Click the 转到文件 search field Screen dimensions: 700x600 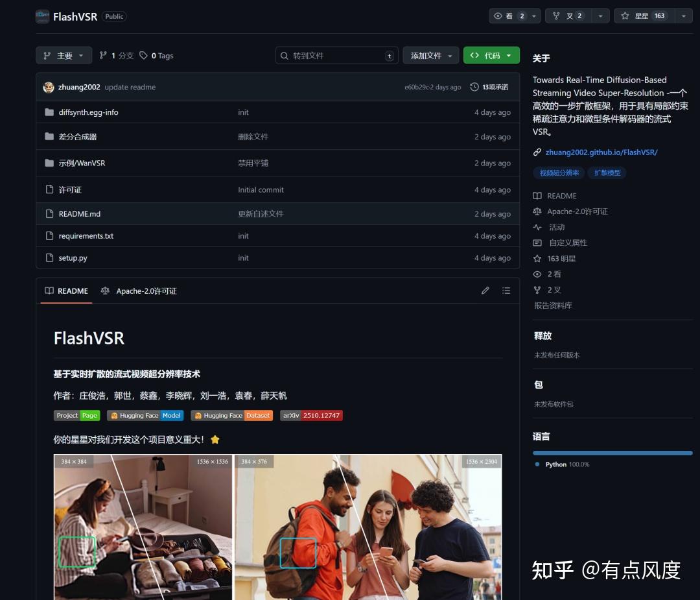click(x=336, y=55)
